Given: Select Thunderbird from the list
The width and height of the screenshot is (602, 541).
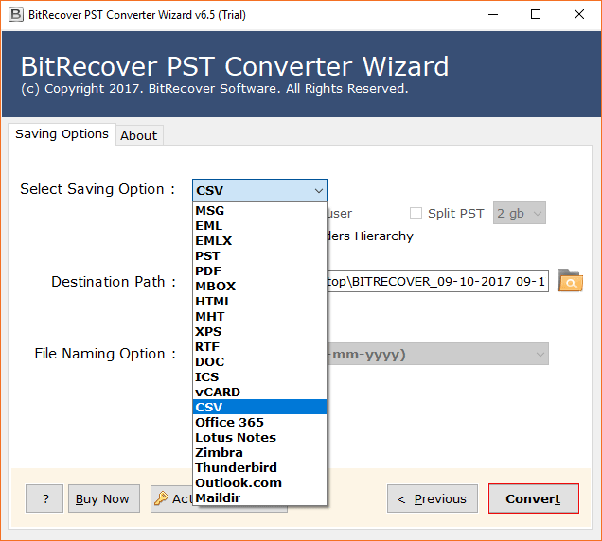Looking at the screenshot, I should pyautogui.click(x=260, y=468).
